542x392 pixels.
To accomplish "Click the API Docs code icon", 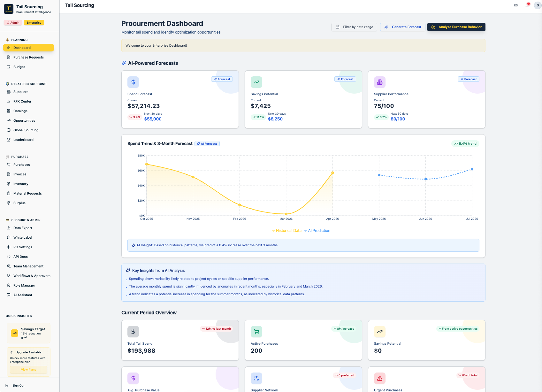I will (x=9, y=257).
